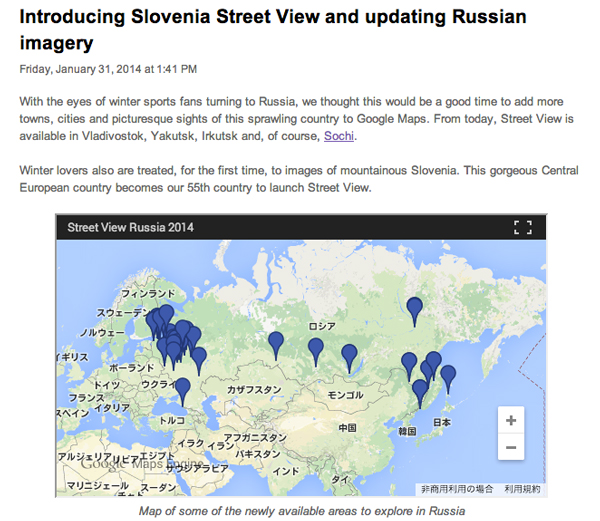600x521 pixels.
Task: Click the map pin near Turkey
Action: (x=182, y=389)
